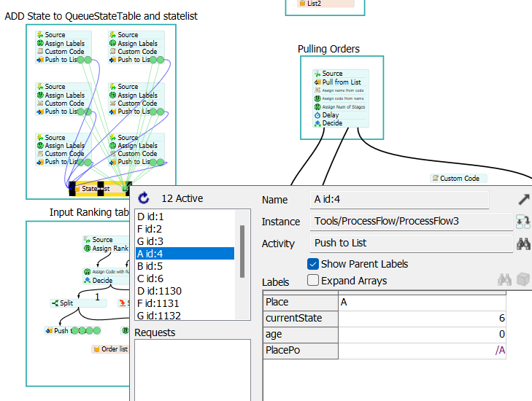Click the token list scrollbar
Viewport: 532px width, 401px height.
point(242,252)
